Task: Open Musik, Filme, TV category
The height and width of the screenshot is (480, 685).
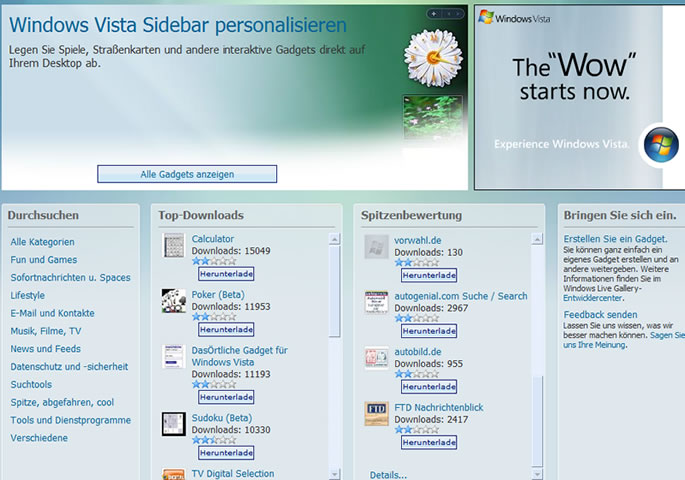Action: [x=46, y=331]
